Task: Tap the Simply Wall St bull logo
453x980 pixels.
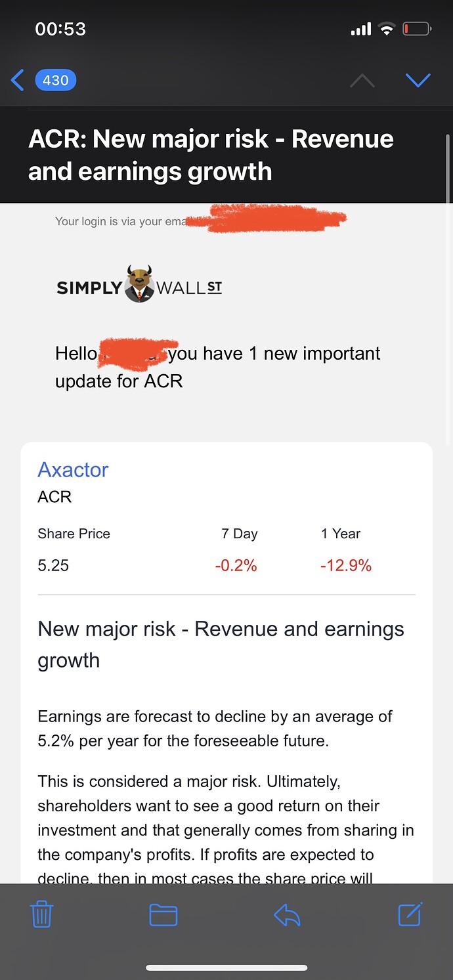Action: tap(139, 284)
